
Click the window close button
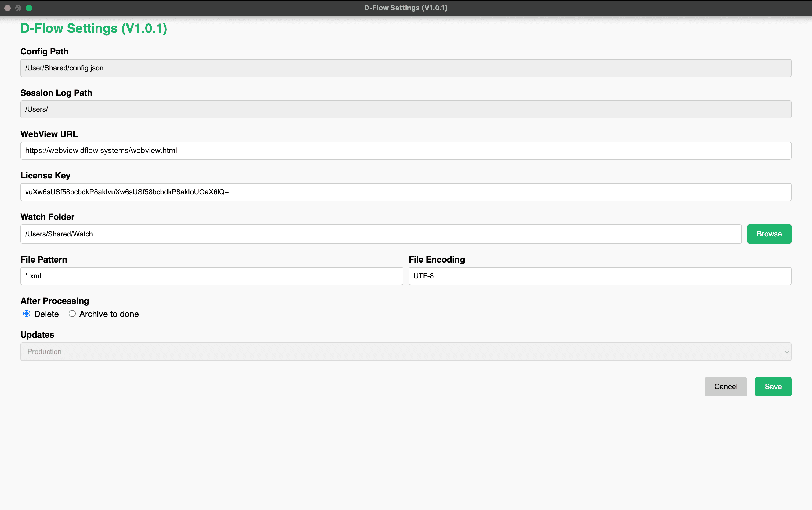tap(8, 8)
